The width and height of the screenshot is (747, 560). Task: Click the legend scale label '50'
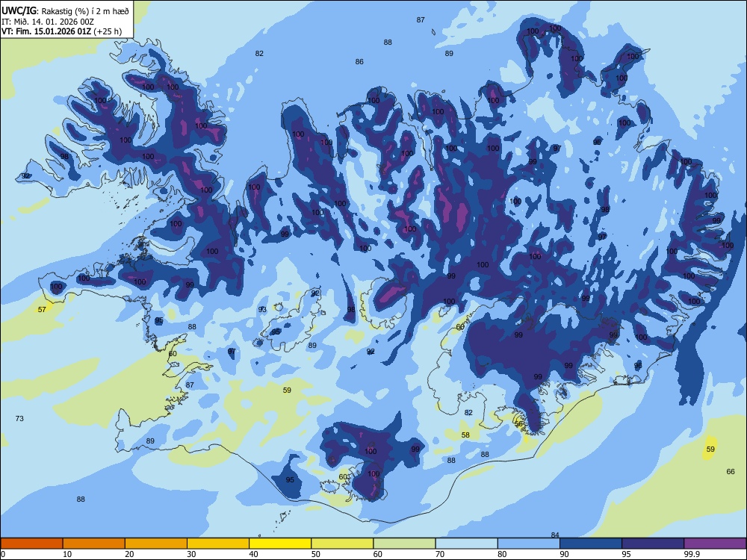(315, 554)
